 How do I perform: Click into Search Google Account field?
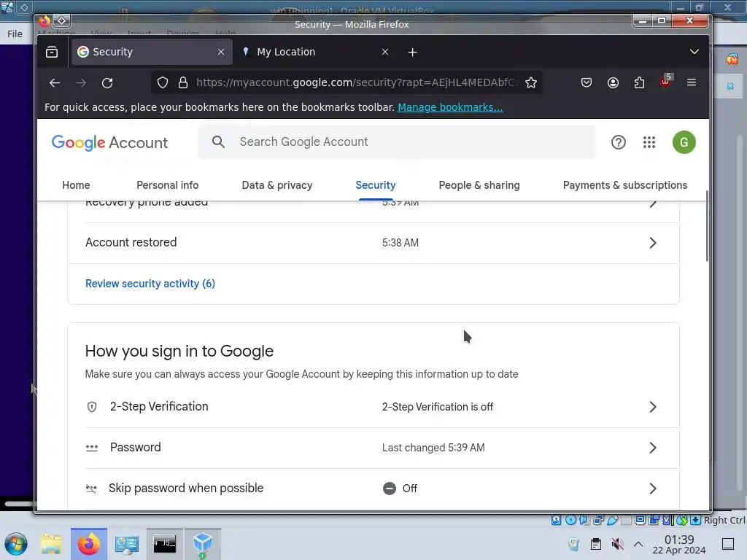coord(396,142)
